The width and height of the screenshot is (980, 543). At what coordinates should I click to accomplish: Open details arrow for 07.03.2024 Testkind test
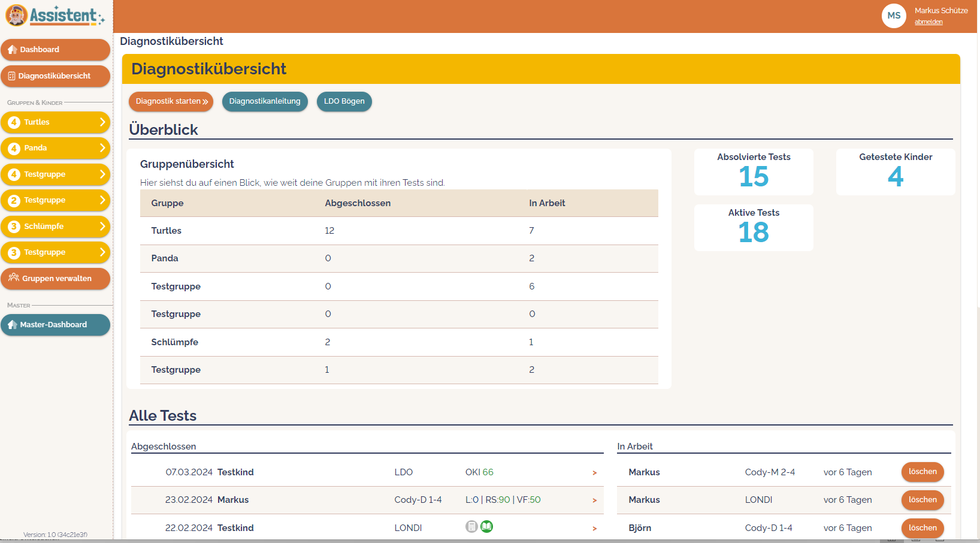click(x=594, y=473)
